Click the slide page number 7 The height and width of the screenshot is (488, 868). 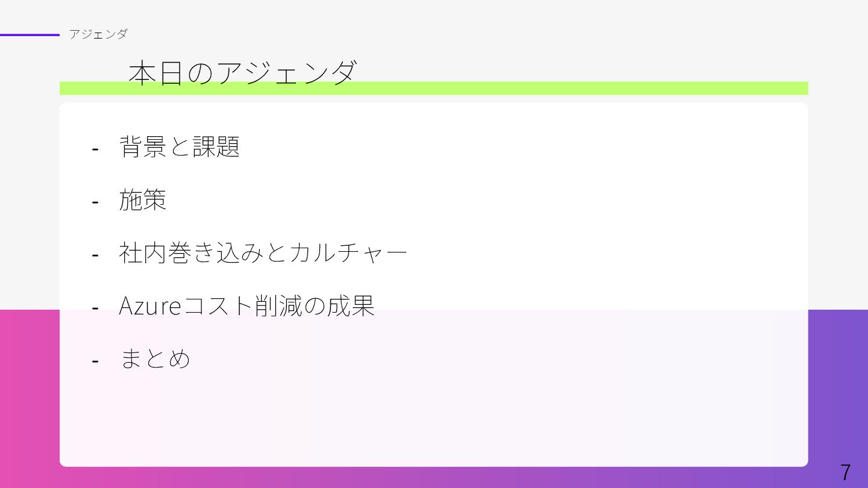[845, 472]
